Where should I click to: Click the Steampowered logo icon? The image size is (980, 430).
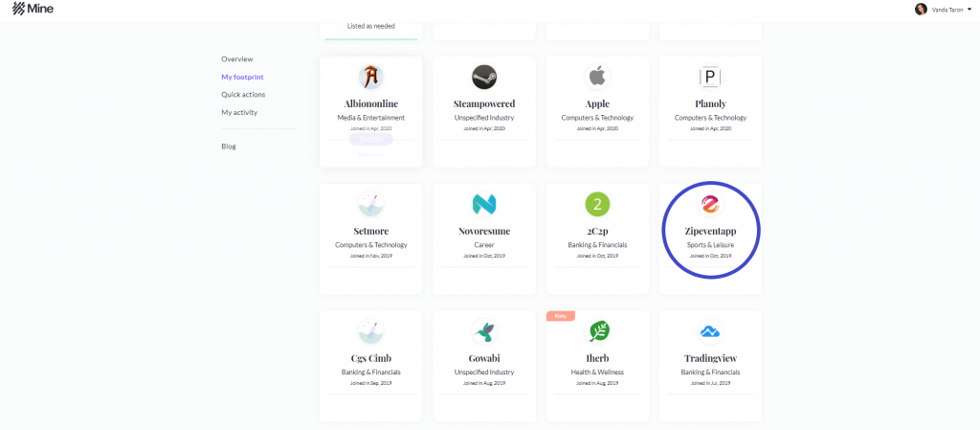click(x=484, y=77)
